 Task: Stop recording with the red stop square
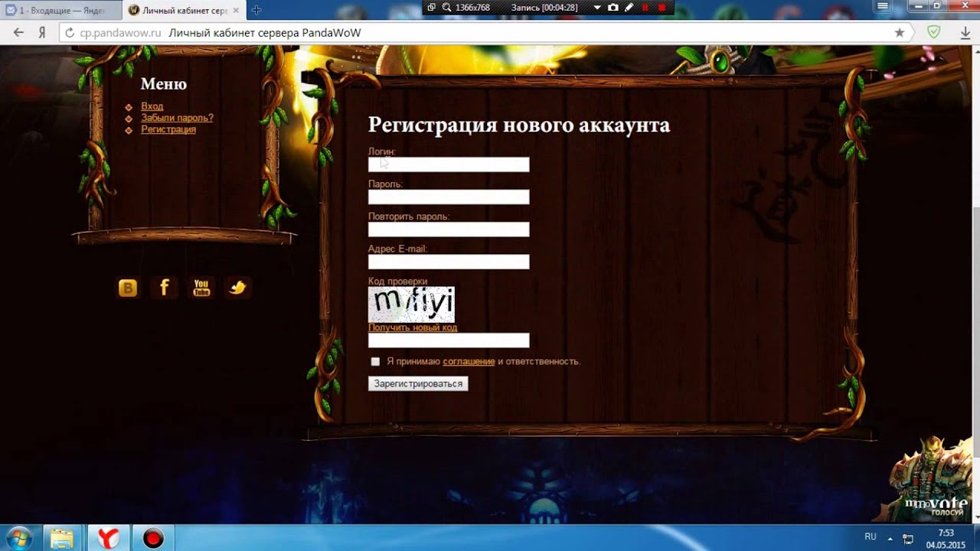click(x=662, y=7)
